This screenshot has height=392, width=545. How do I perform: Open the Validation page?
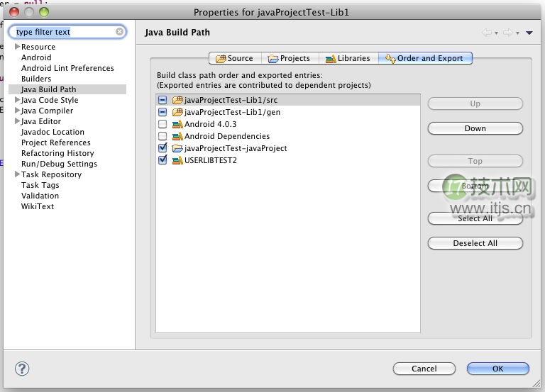(40, 196)
